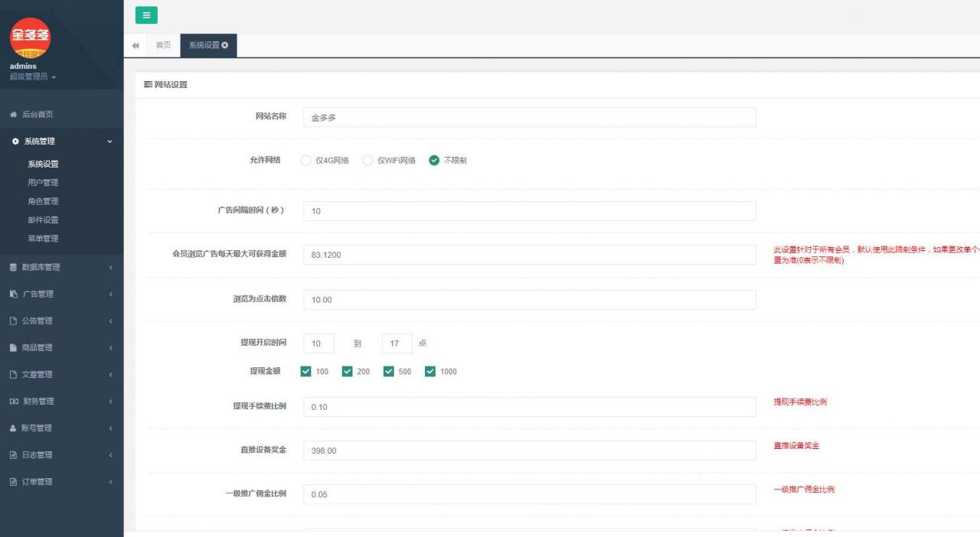Screen dimensions: 980x537
Task: Click the withdrawal start hour field 10
Action: 318,343
